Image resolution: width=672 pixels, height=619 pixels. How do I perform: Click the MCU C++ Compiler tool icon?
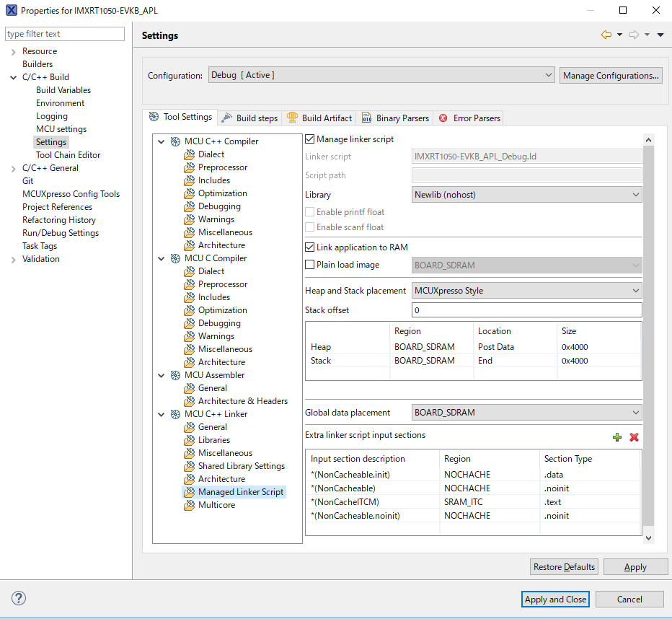pyautogui.click(x=175, y=141)
